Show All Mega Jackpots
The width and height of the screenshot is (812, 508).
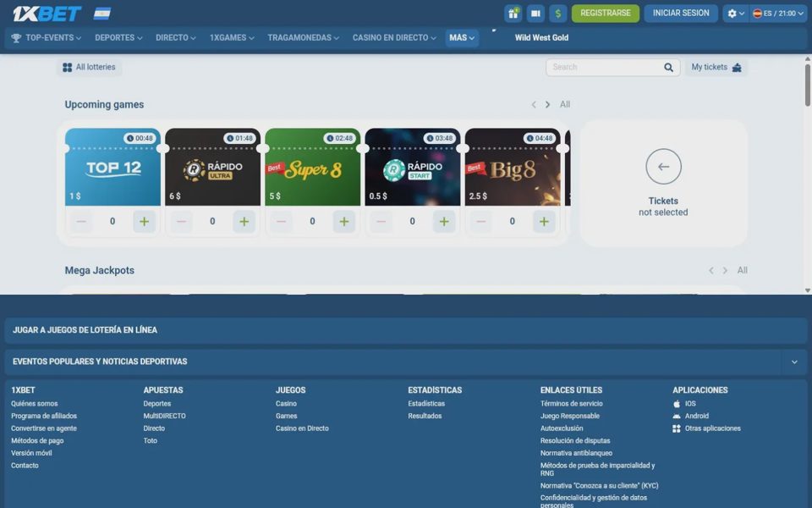742,271
